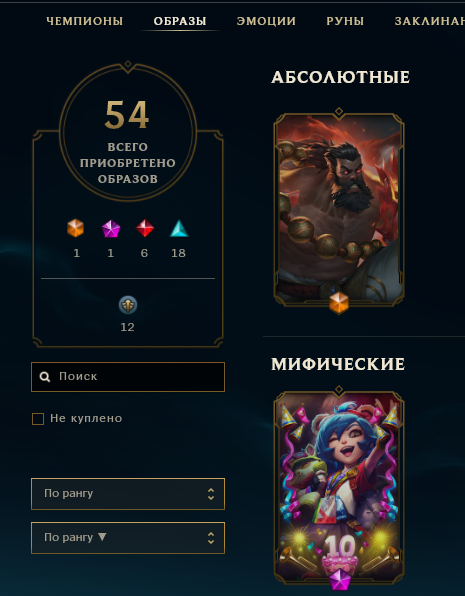465x596 pixels.
Task: Click the Не куплено label text
Action: coord(86,418)
